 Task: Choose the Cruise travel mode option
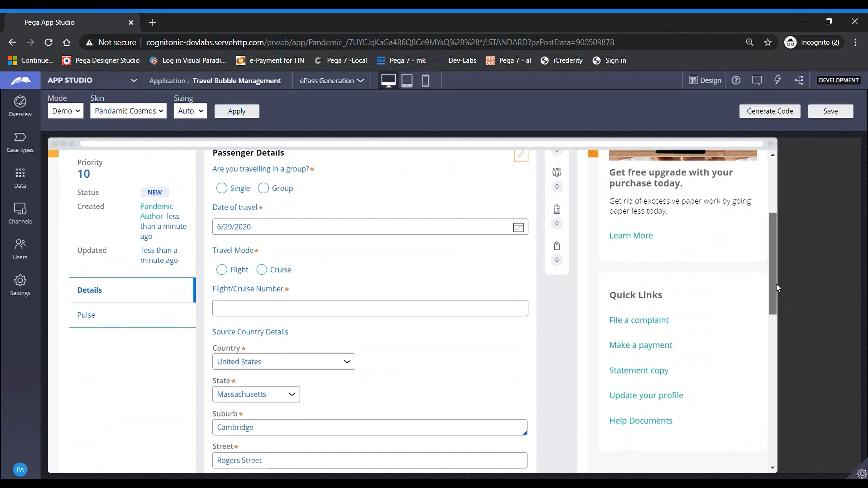262,270
